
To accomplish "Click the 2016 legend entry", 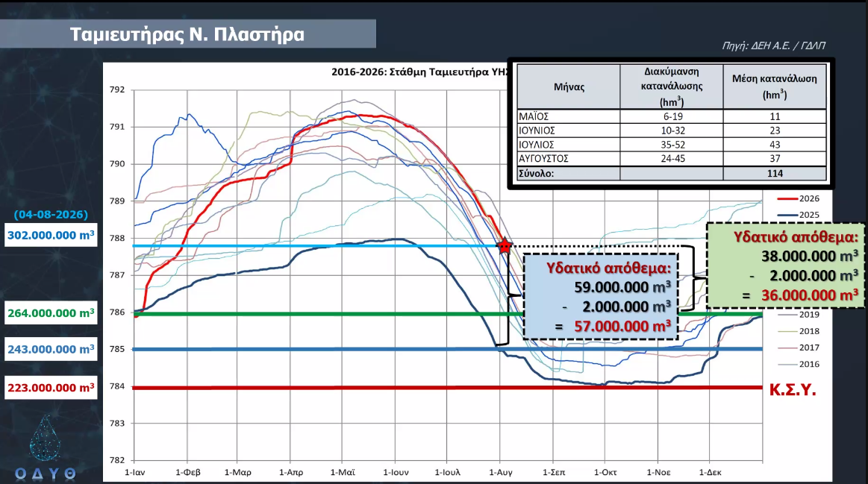I will [799, 364].
